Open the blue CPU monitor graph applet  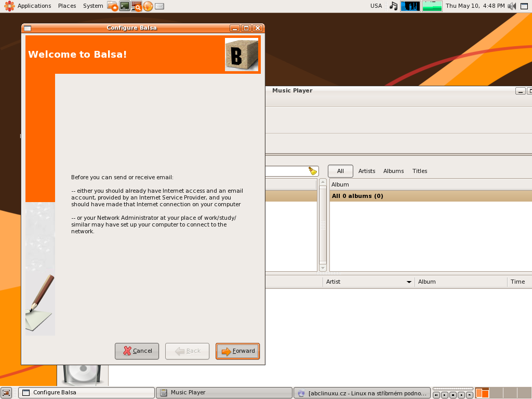click(x=410, y=6)
